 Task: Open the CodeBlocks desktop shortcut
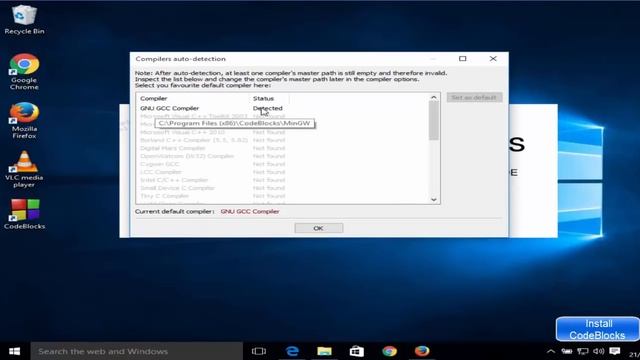pos(24,214)
